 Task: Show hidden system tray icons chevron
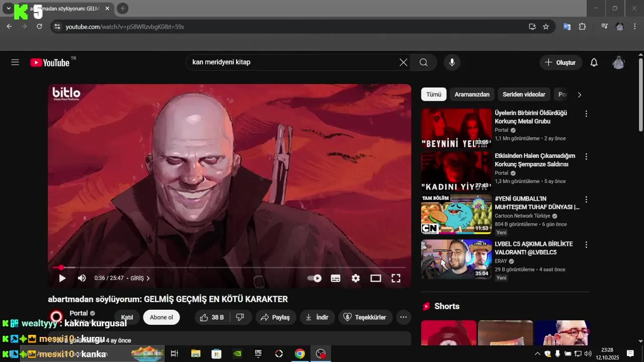[537, 354]
